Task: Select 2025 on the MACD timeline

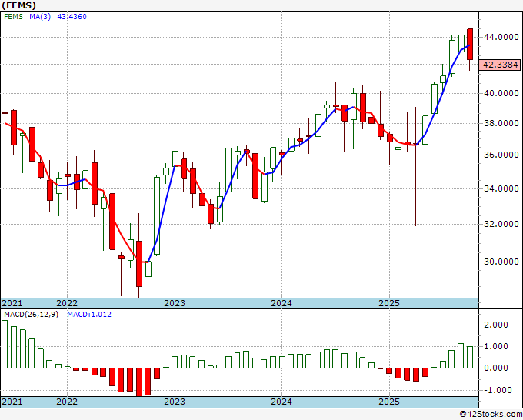Action: pyautogui.click(x=389, y=402)
